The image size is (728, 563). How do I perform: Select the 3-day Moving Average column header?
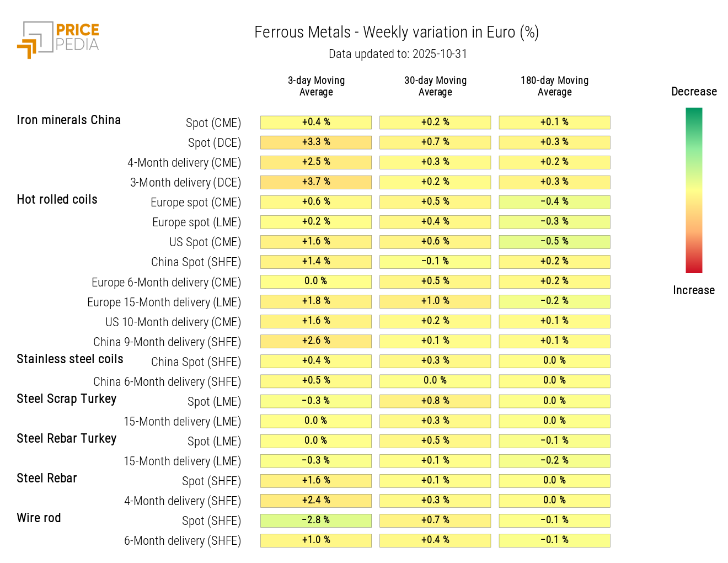click(x=316, y=86)
